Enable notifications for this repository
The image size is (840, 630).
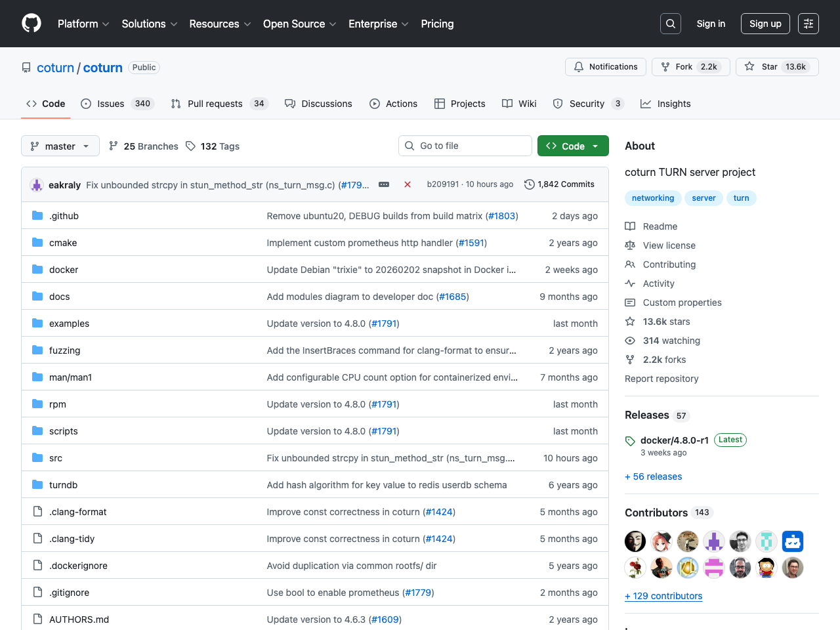[605, 66]
